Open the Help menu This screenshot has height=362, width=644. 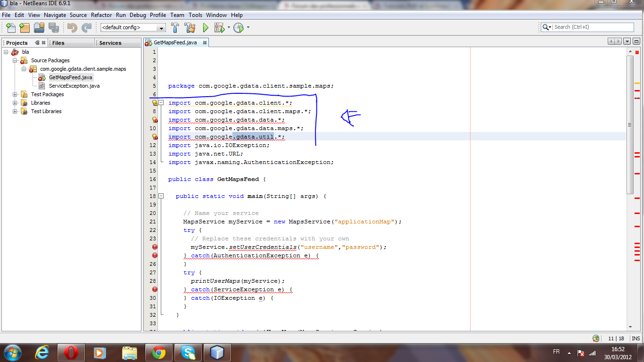(237, 15)
